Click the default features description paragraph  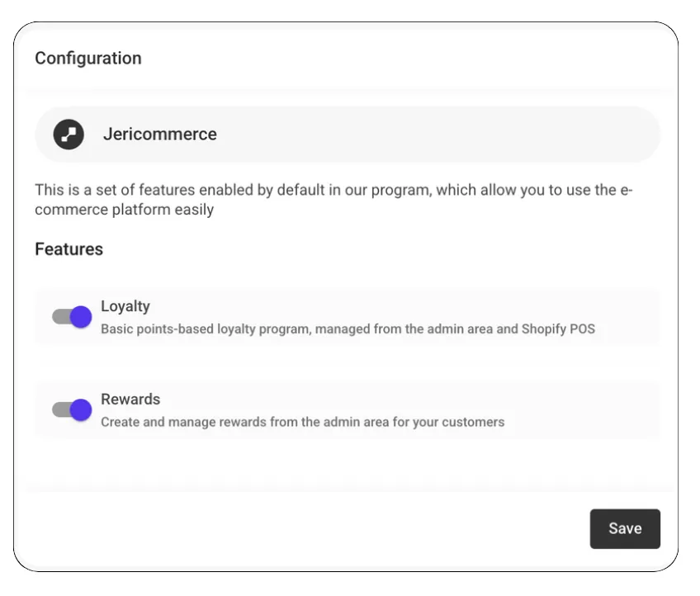330,200
